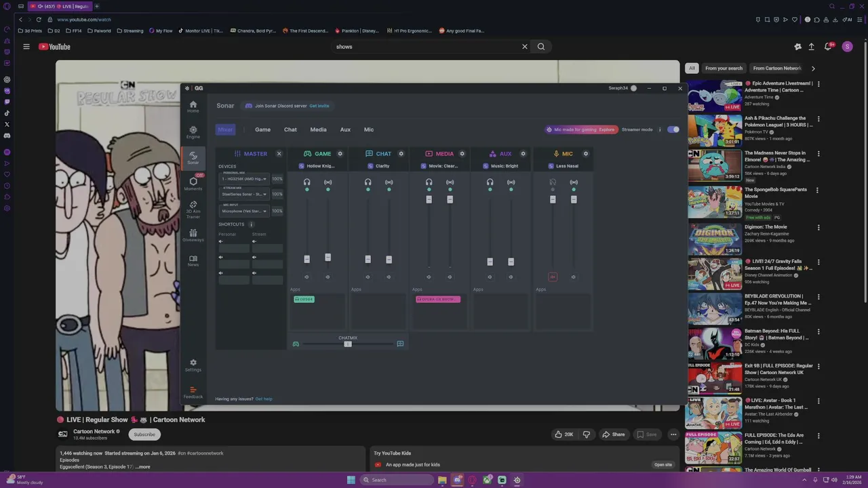Toggle MEDIA stream broadcast icon
Screen dimensions: 868x488
click(x=450, y=182)
